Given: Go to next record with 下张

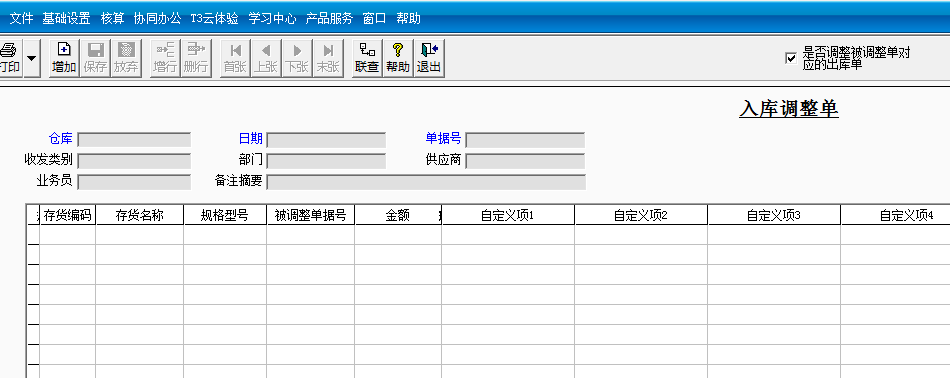Looking at the screenshot, I should tap(297, 58).
